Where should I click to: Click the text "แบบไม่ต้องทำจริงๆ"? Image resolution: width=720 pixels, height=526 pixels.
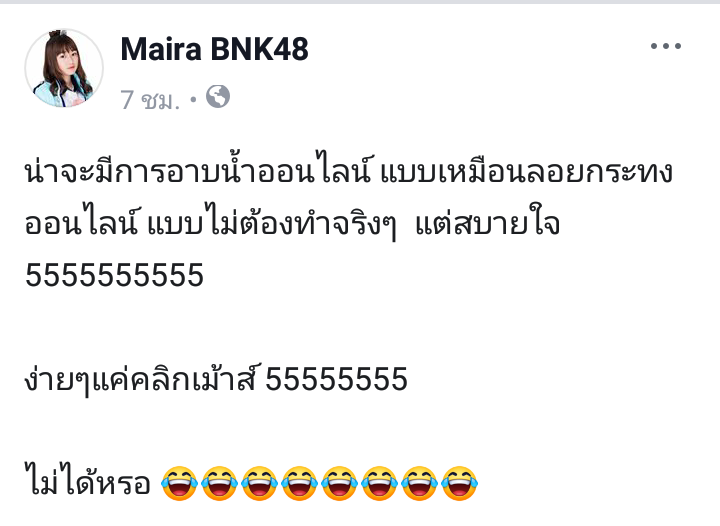click(271, 224)
